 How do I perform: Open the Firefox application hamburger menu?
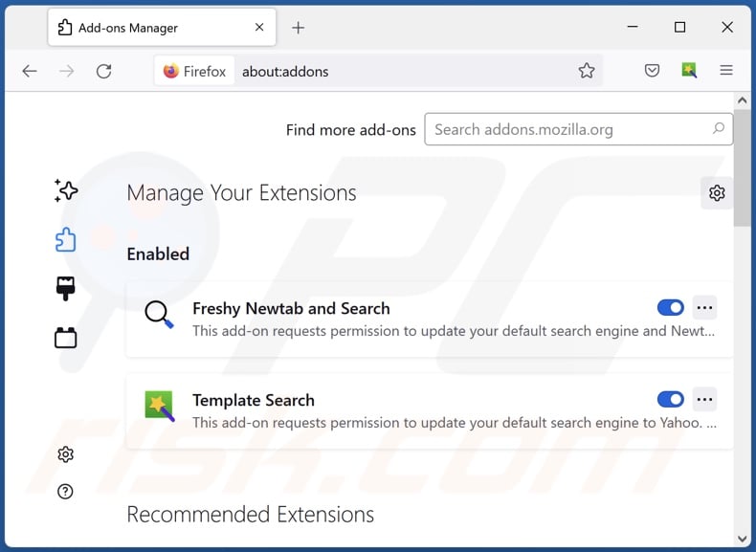(726, 71)
